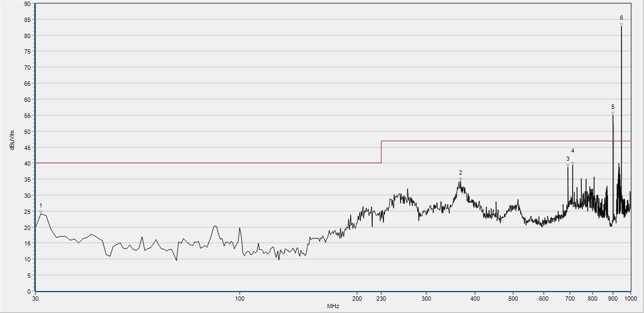Click the 1000 tick label on frequency axis
The height and width of the screenshot is (313, 644).
click(630, 298)
